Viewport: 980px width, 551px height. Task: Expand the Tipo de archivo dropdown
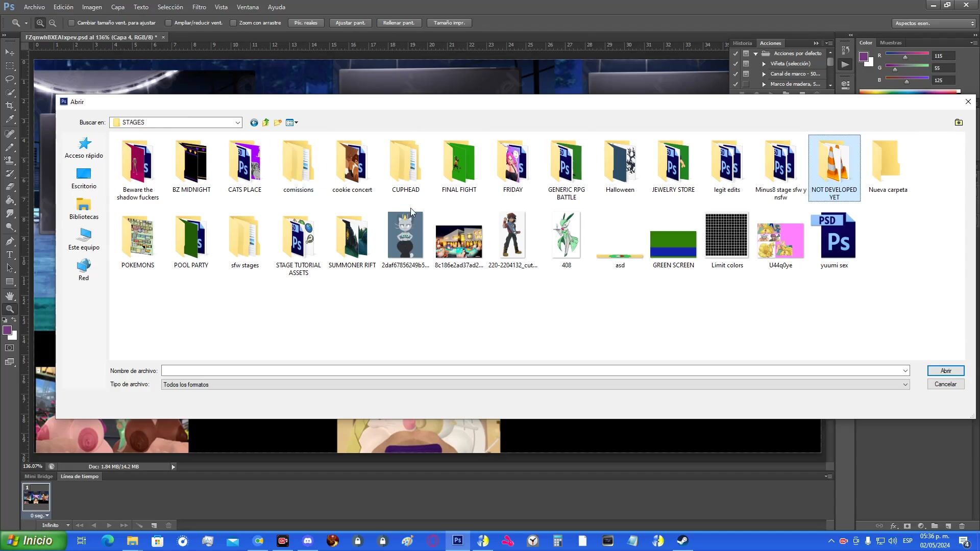[x=905, y=385]
